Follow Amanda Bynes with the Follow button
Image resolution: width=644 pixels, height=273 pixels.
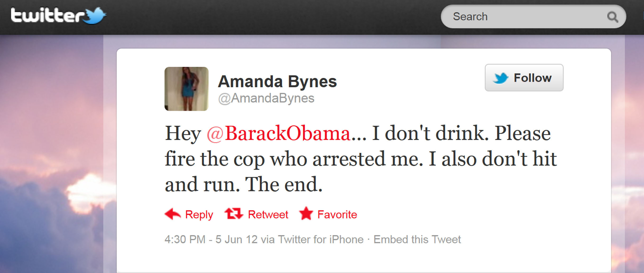[x=524, y=78]
